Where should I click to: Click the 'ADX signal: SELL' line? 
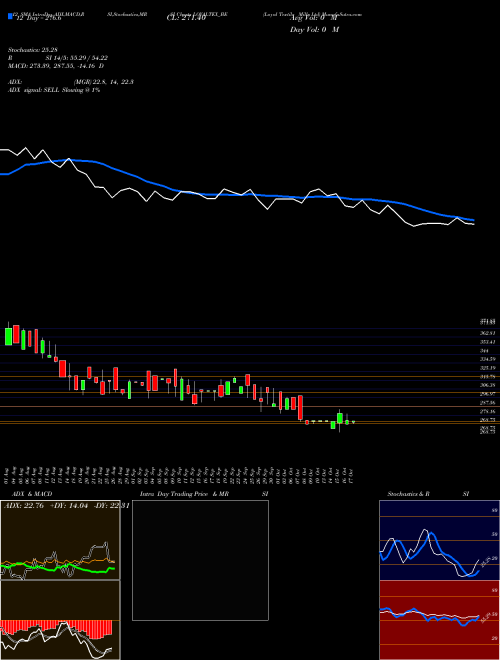click(53, 90)
